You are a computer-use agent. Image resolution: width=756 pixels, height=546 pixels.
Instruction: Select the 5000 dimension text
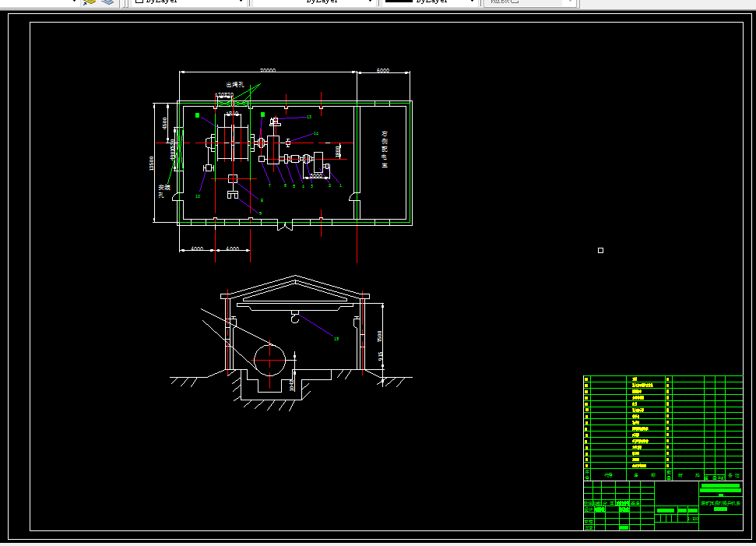(x=316, y=175)
